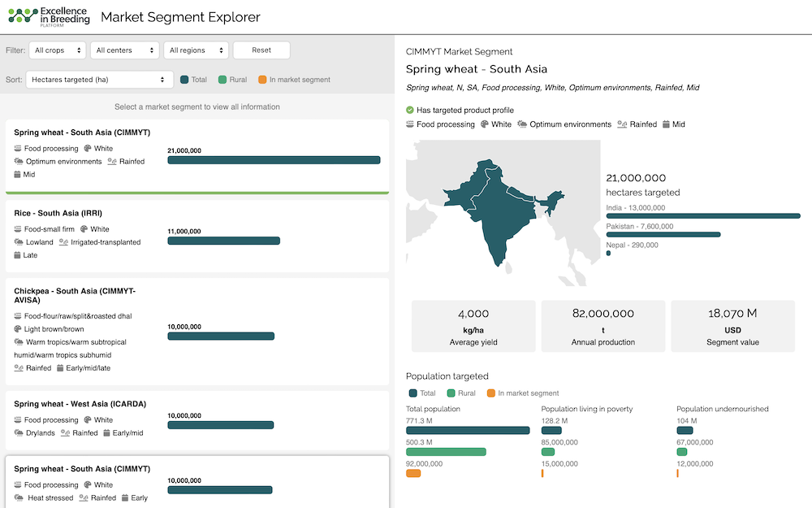Click the Food-flour/raw/split&roasted dhal icon
812x508 pixels.
point(18,316)
